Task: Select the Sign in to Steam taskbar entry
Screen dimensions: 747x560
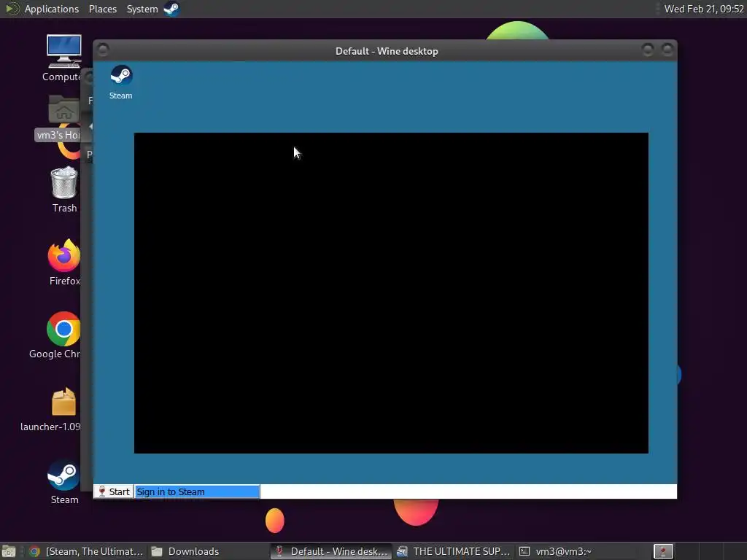Action: 197,491
